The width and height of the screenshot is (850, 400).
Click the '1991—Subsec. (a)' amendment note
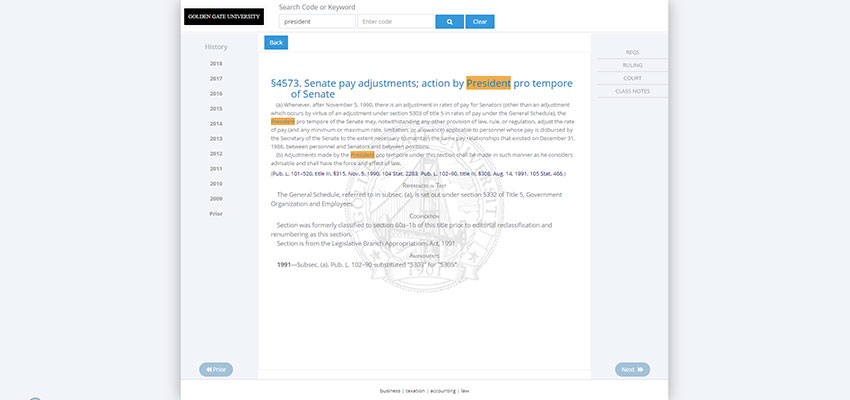click(x=368, y=264)
